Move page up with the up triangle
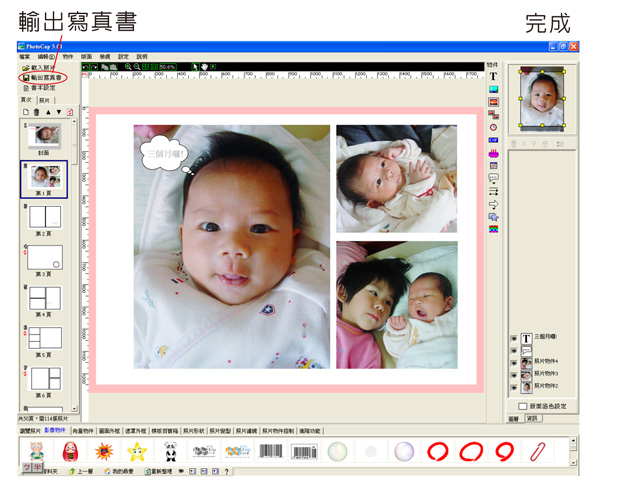This screenshot has height=483, width=618. [x=48, y=112]
